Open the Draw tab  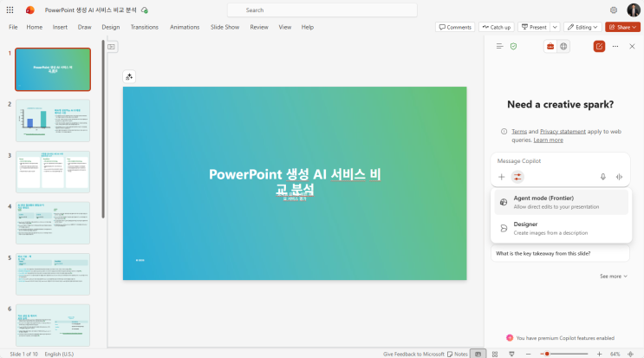85,27
